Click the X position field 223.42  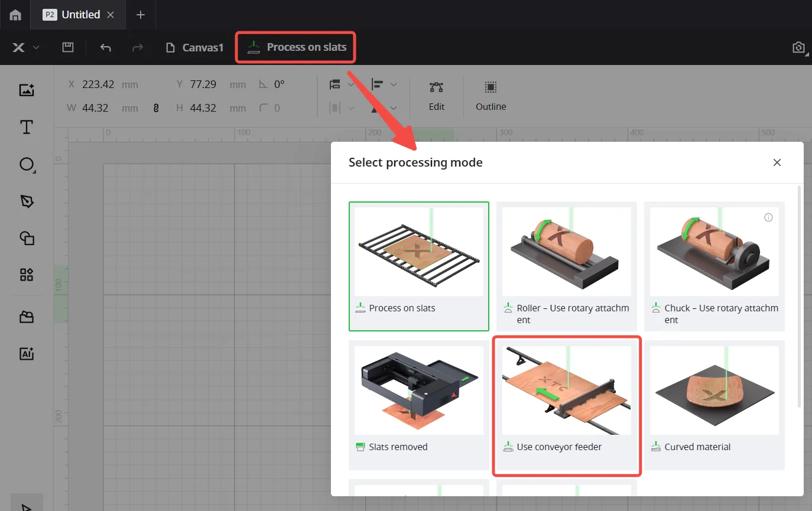click(x=103, y=84)
